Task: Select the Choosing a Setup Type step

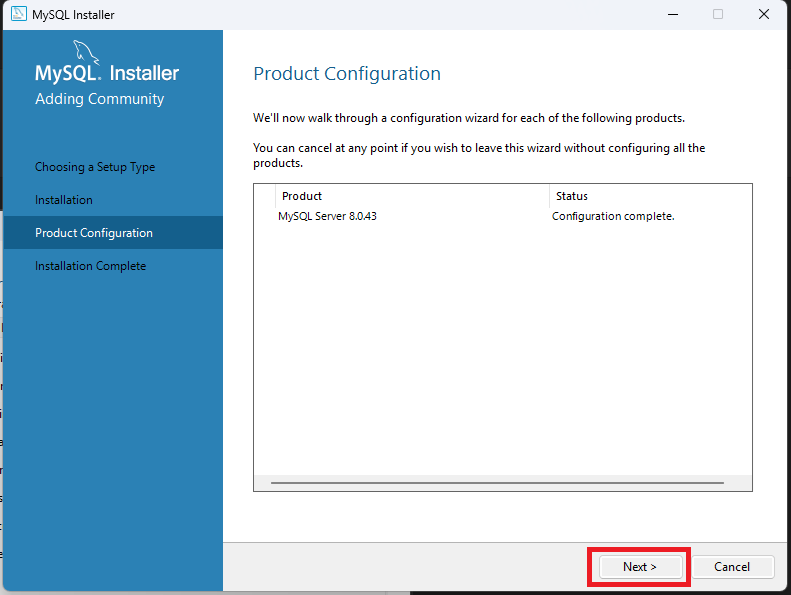Action: (95, 167)
